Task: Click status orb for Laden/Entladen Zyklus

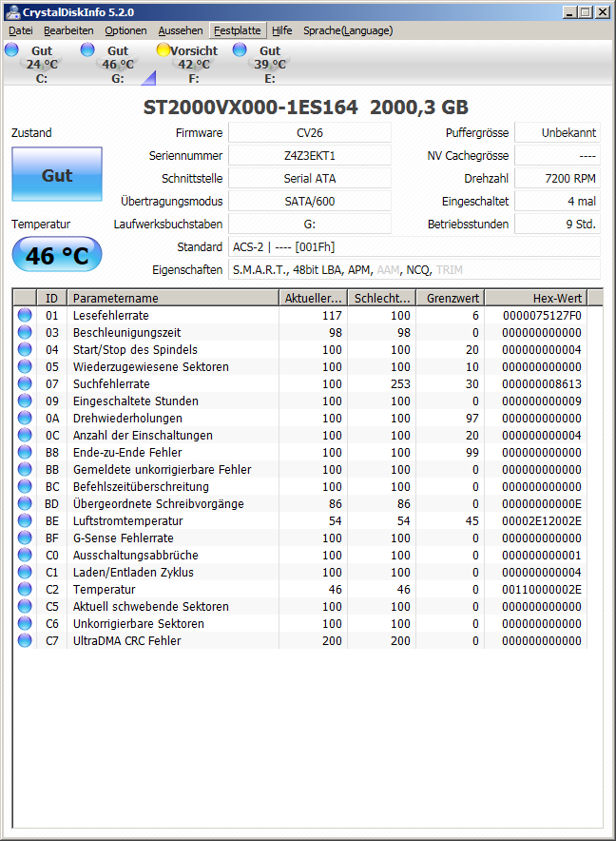Action: tap(25, 573)
